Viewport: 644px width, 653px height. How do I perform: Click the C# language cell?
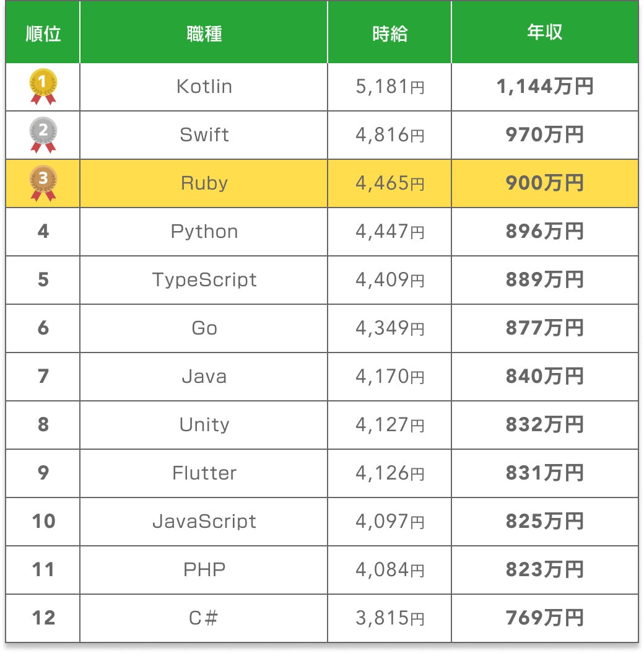(204, 618)
